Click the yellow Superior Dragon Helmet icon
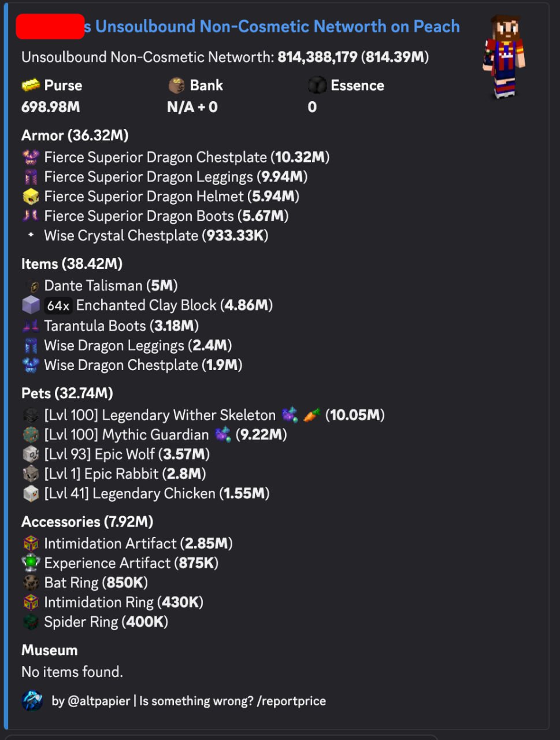 [31, 197]
